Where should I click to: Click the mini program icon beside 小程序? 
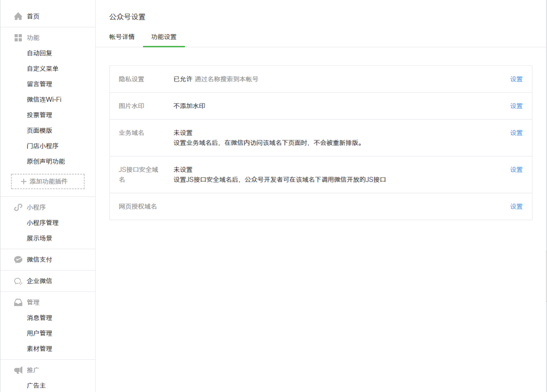[18, 207]
